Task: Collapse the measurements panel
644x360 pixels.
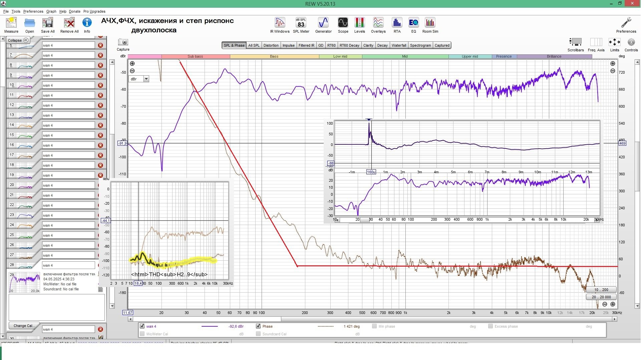Action: coord(18,40)
